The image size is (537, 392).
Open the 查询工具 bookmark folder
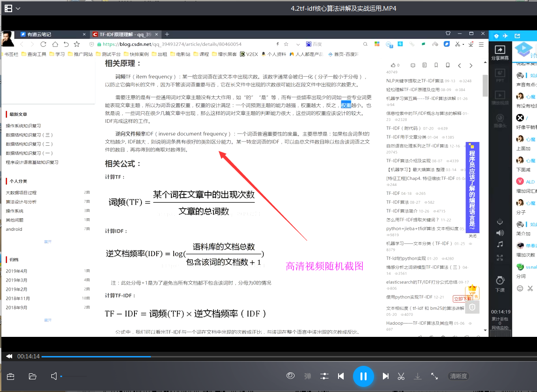[x=34, y=54]
